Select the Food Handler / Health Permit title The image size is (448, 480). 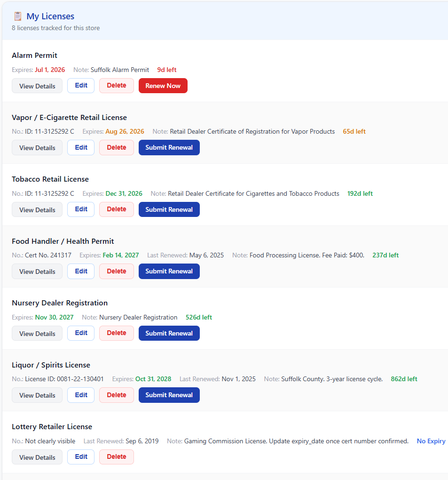pos(63,241)
